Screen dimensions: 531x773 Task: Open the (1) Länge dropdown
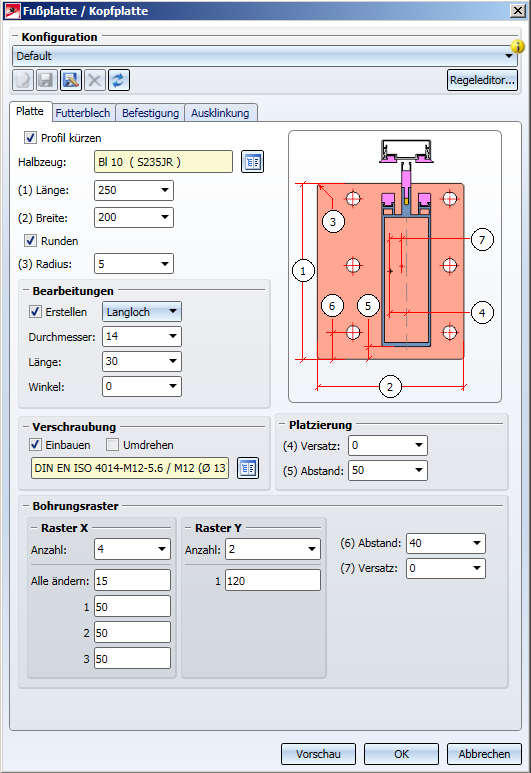coord(134,190)
